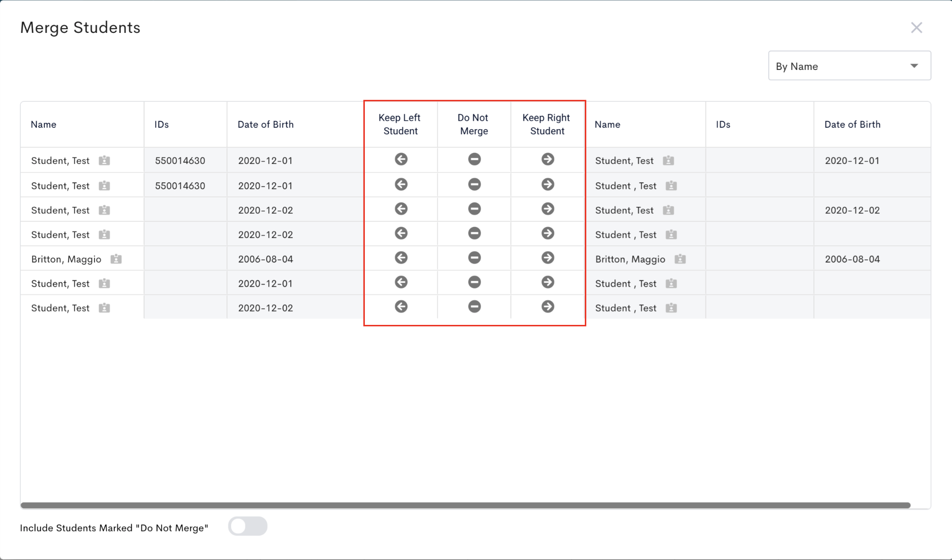
Task: Keep left student in the bottom table row
Action: tap(401, 307)
